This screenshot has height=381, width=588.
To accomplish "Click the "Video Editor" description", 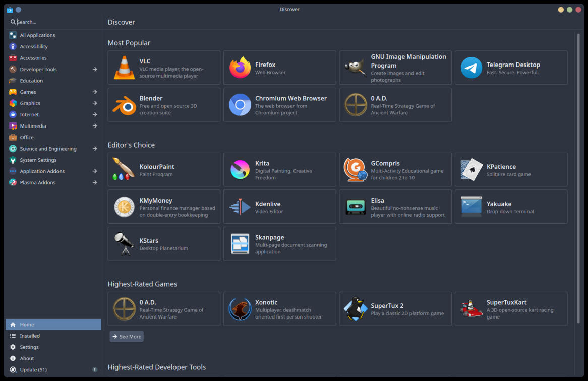I will click(x=269, y=211).
